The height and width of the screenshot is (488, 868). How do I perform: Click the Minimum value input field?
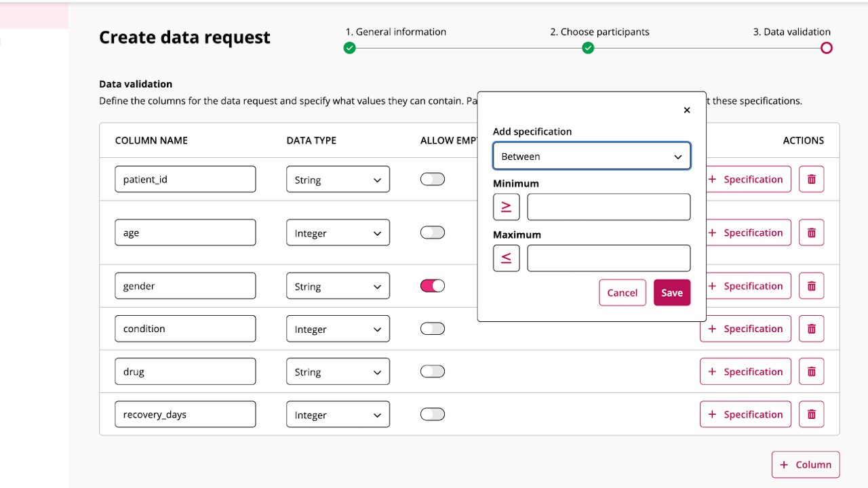click(609, 207)
